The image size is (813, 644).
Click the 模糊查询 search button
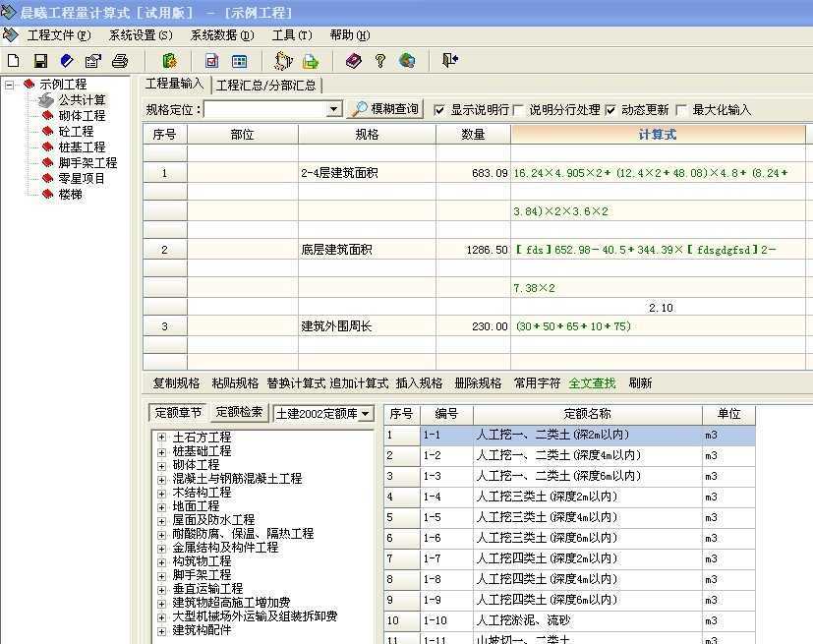(x=385, y=109)
